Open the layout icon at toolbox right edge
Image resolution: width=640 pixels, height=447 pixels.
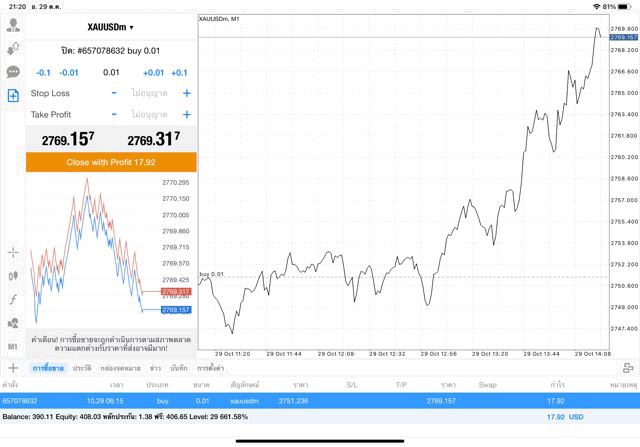[x=627, y=368]
